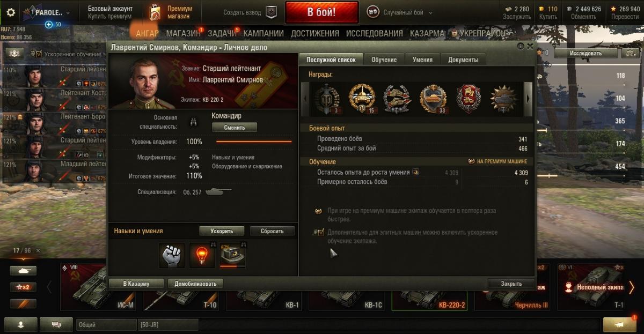The height and width of the screenshot is (334, 644).
Task: Toggle accelerated crew training checkbox in dialog
Action: coord(321,233)
